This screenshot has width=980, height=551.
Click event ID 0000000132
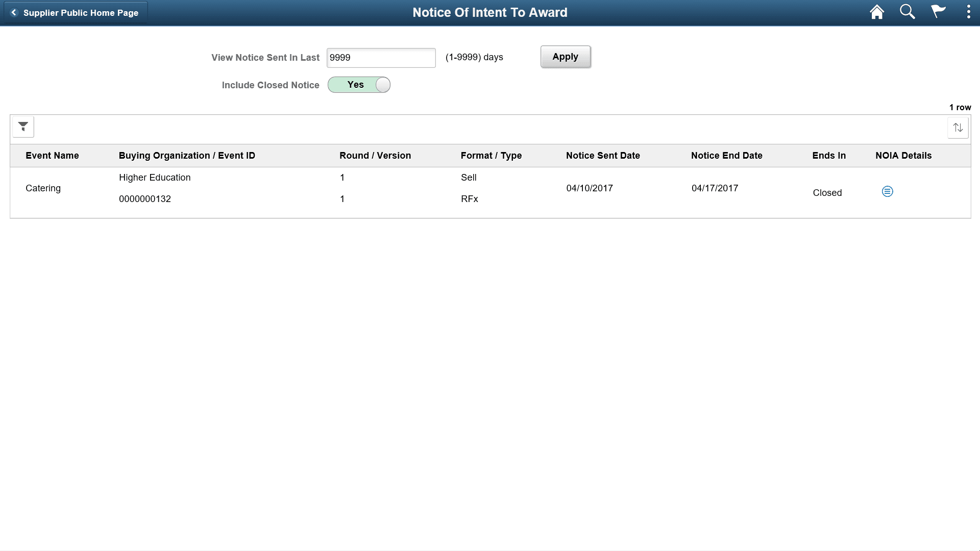(145, 199)
